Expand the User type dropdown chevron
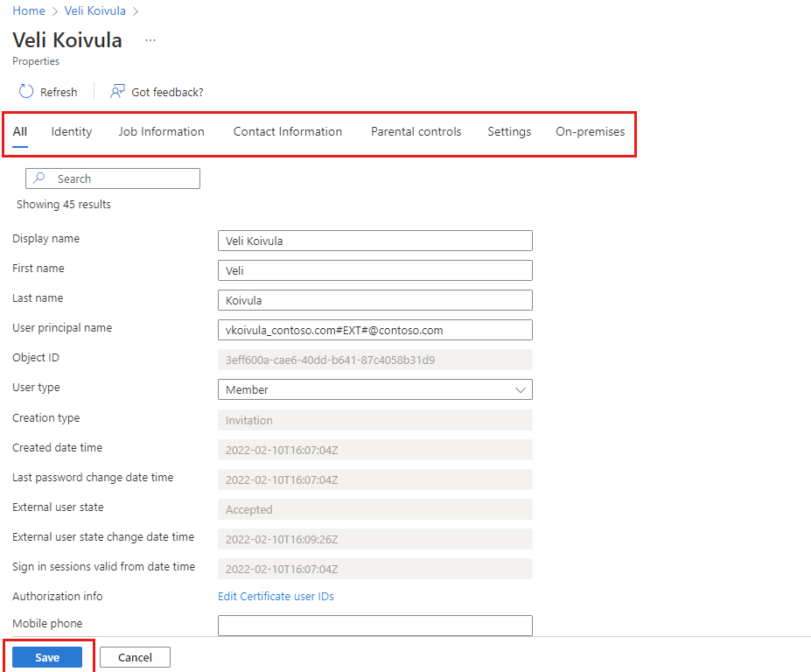This screenshot has height=672, width=811. tap(521, 390)
